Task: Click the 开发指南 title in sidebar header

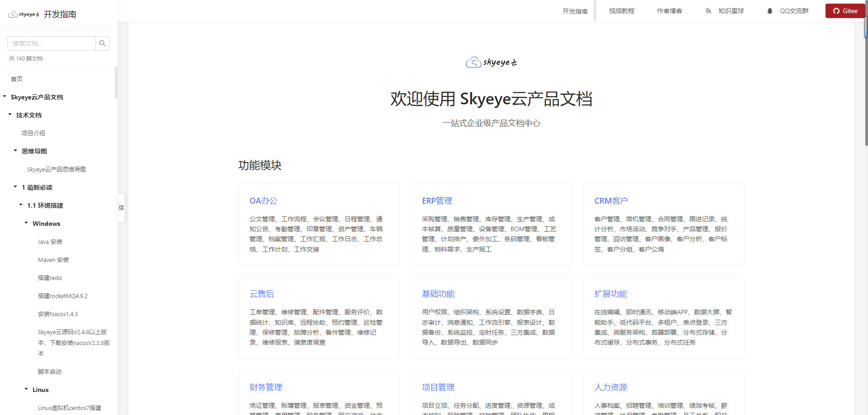Action: point(60,14)
